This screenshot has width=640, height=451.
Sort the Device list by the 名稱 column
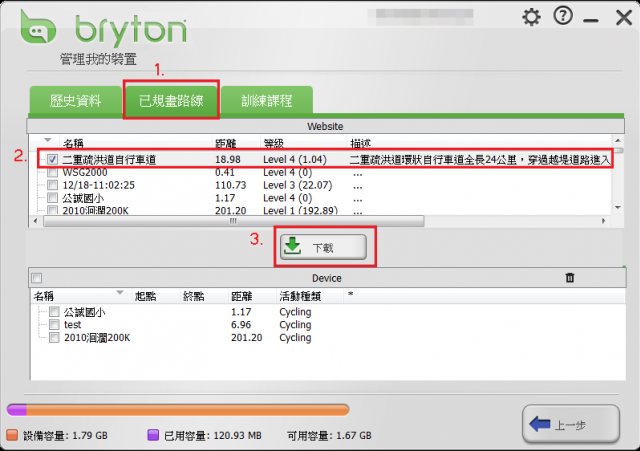click(x=44, y=296)
